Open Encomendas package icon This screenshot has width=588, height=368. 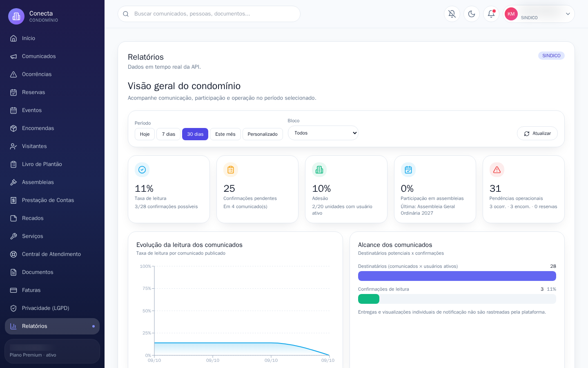(x=13, y=128)
